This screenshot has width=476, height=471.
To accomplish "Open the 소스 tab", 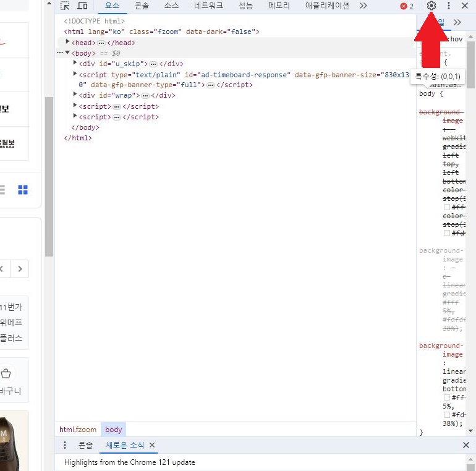I will [x=171, y=6].
